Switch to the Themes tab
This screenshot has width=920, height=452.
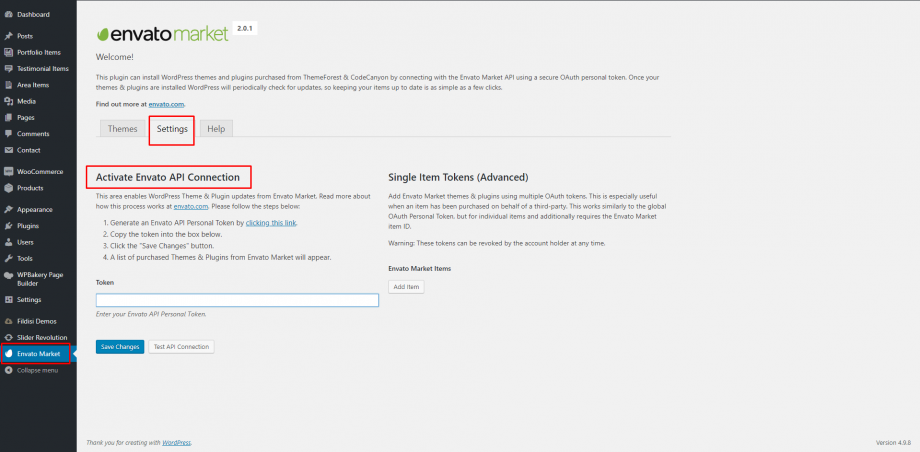[x=123, y=129]
